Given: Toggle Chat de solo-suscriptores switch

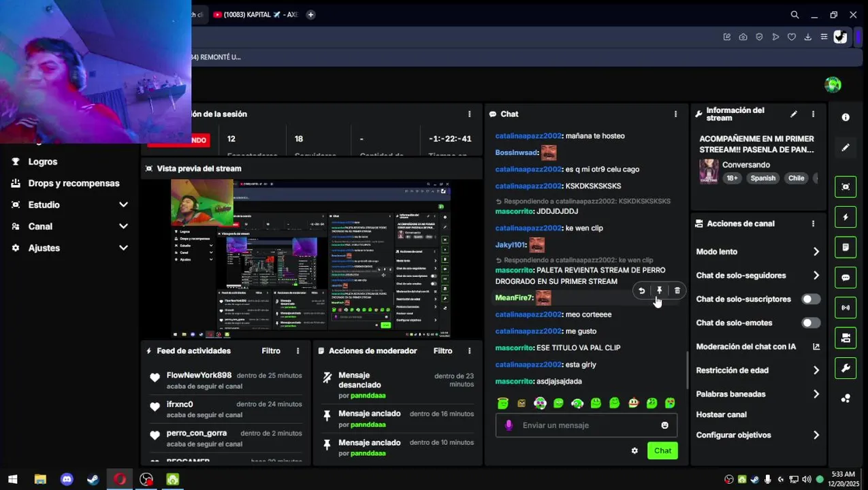Looking at the screenshot, I should (x=811, y=299).
